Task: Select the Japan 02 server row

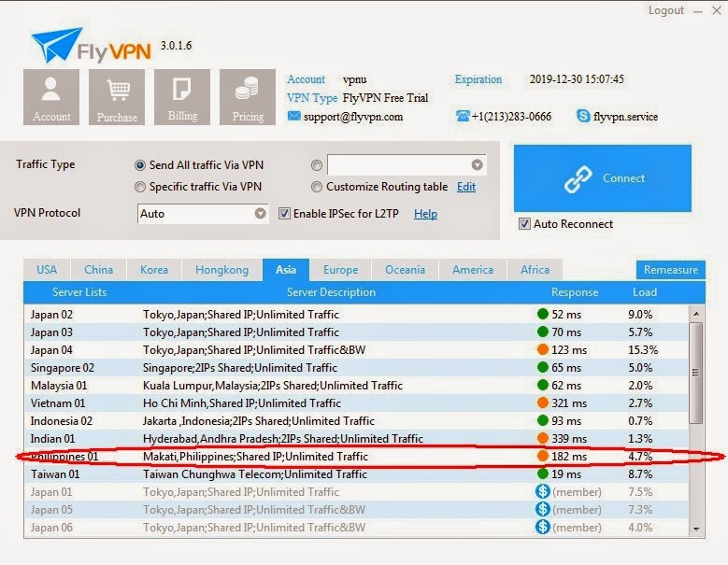Action: [x=356, y=314]
